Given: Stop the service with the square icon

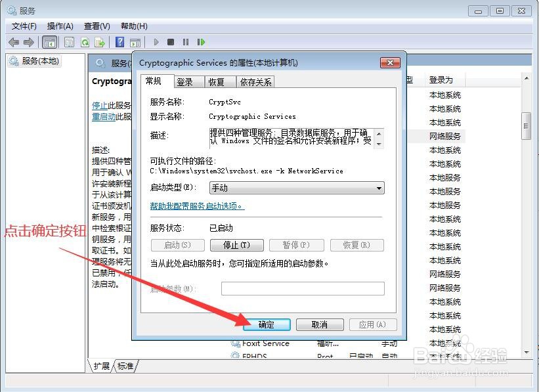Looking at the screenshot, I should (x=171, y=42).
